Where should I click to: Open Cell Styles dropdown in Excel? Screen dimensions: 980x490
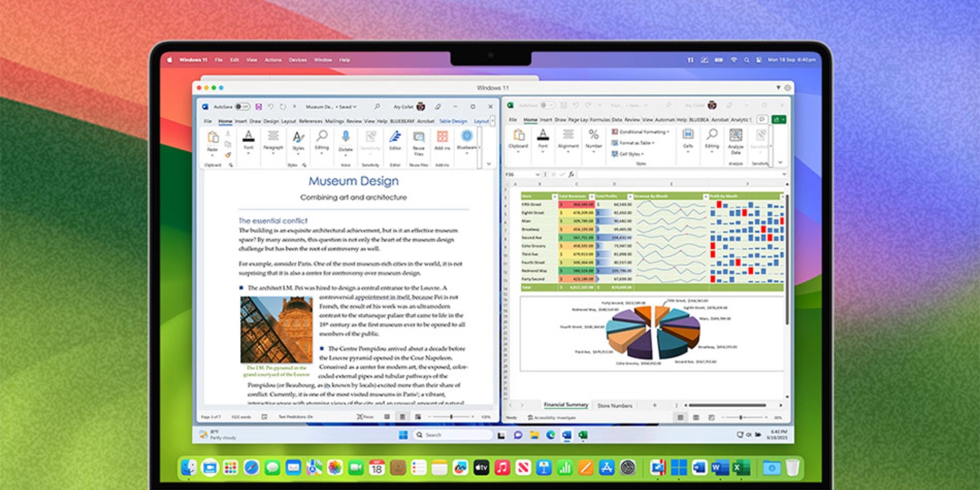(x=628, y=154)
